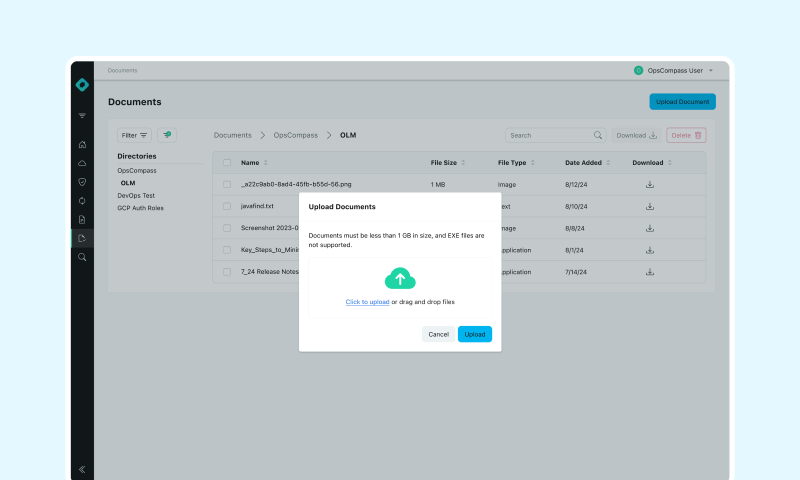800x480 pixels.
Task: Open the reports file icon in sidebar
Action: pyautogui.click(x=82, y=220)
